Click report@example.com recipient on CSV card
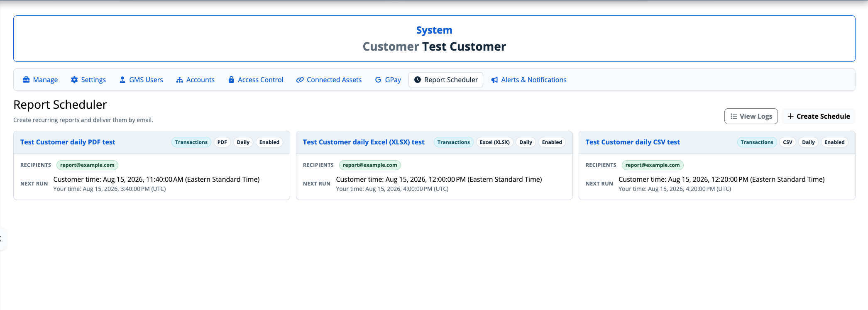Image resolution: width=868 pixels, height=310 pixels. 653,165
